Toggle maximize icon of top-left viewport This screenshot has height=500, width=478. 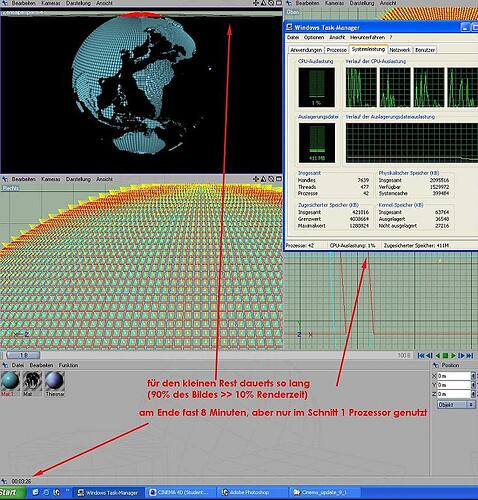tap(279, 3)
